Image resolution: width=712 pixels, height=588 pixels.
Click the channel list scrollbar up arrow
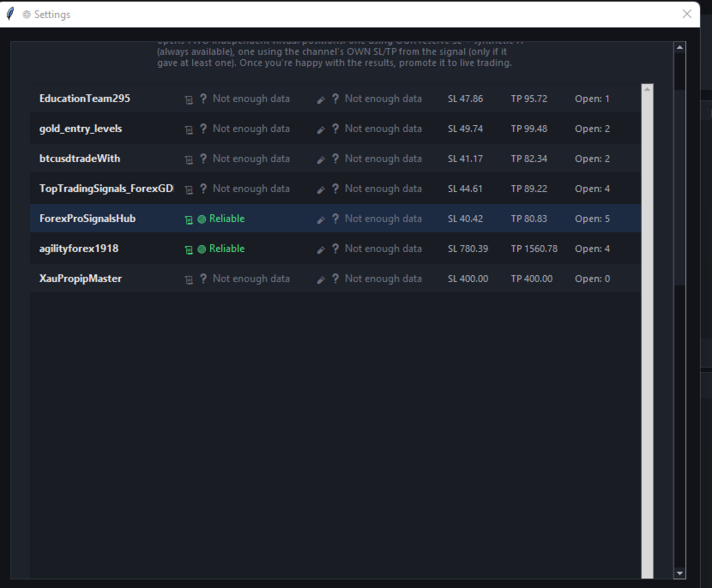tap(647, 89)
